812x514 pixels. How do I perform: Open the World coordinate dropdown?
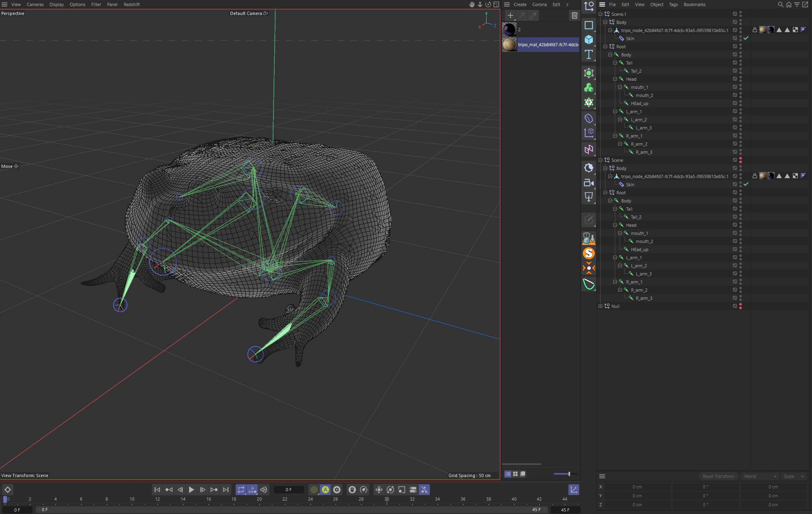(x=760, y=476)
